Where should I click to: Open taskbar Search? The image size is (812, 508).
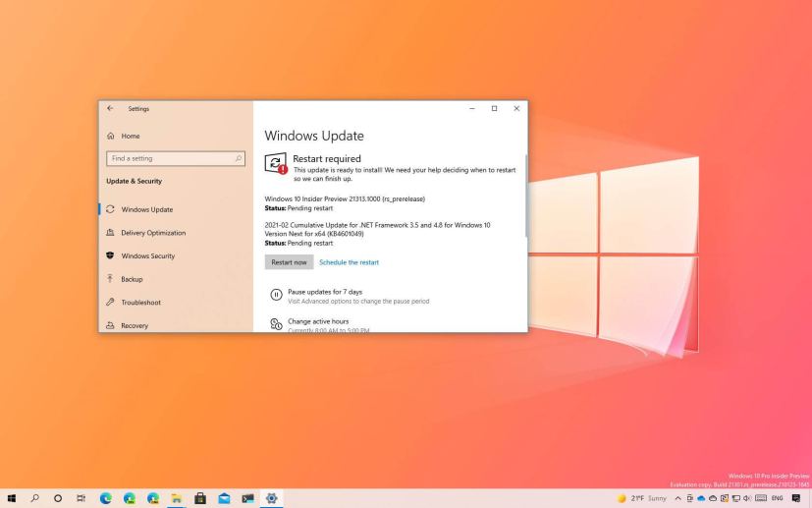click(34, 499)
